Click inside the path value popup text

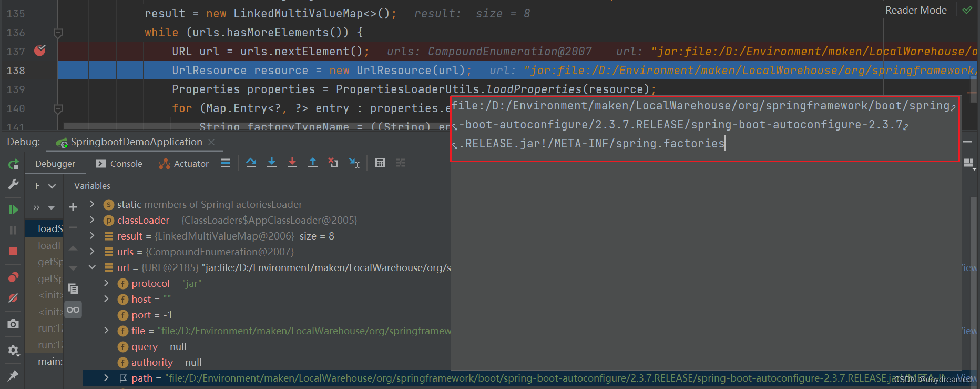pyautogui.click(x=705, y=125)
